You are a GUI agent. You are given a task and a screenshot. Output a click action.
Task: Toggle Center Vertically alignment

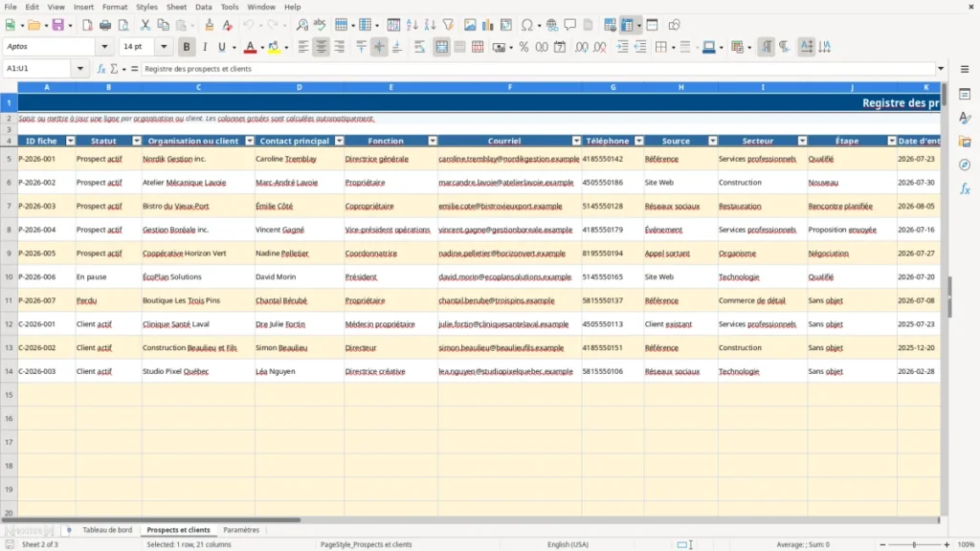[x=379, y=47]
